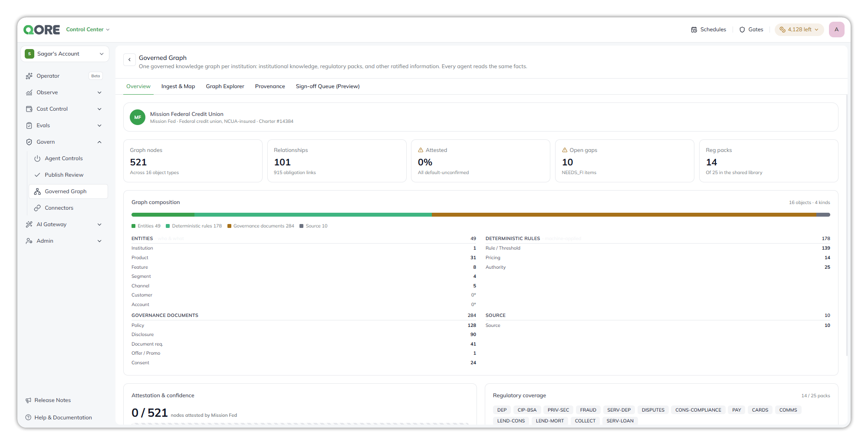This screenshot has height=445, width=868.
Task: Click the Cost Control wallet icon
Action: tap(29, 109)
